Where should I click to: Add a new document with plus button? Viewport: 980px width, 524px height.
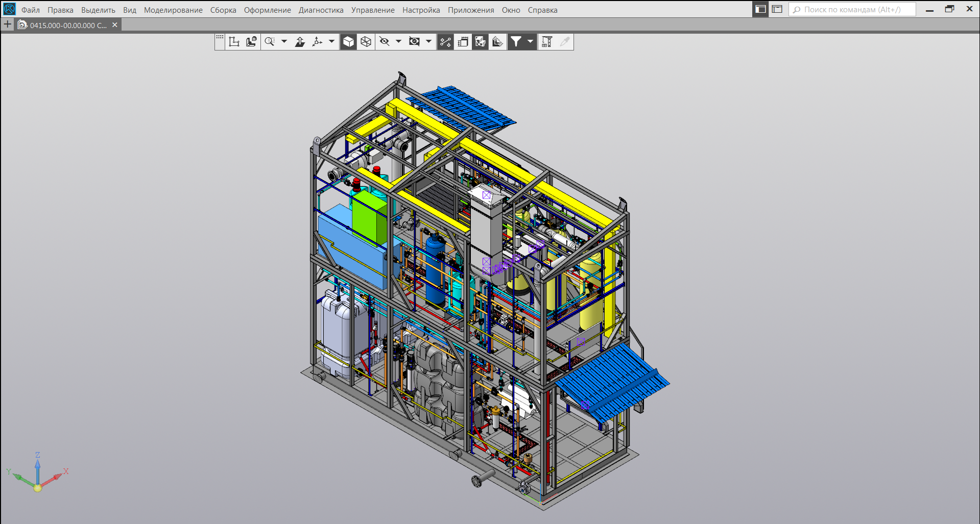tap(8, 24)
